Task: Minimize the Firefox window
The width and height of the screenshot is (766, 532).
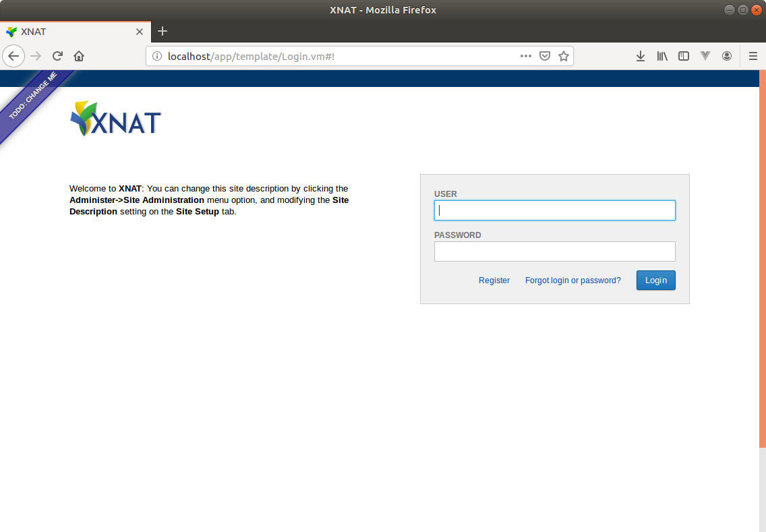Action: (x=729, y=9)
